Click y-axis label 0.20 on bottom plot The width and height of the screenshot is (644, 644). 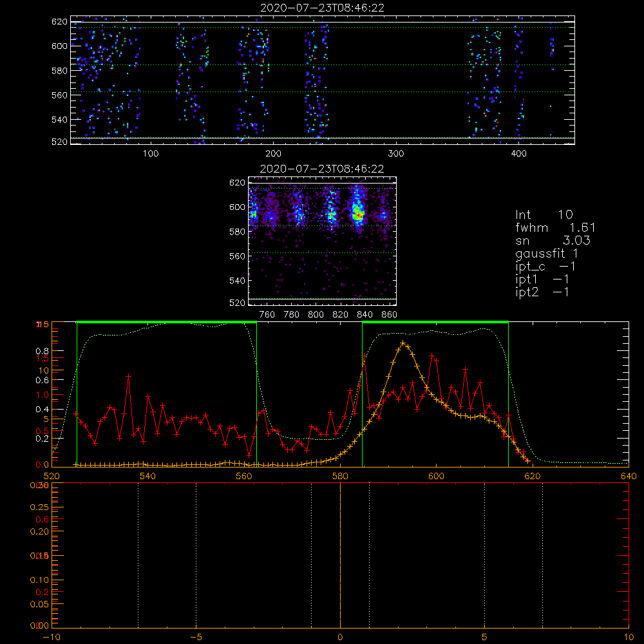click(39, 531)
